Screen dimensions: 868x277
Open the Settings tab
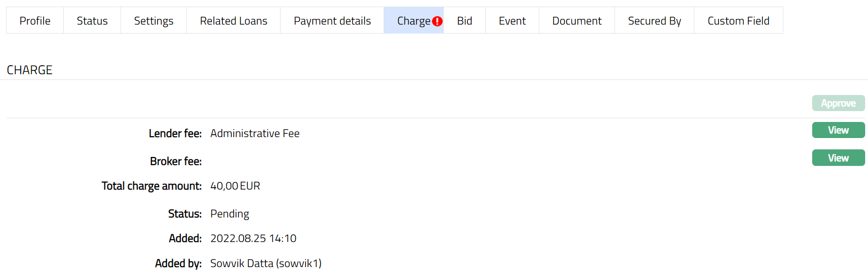point(154,21)
